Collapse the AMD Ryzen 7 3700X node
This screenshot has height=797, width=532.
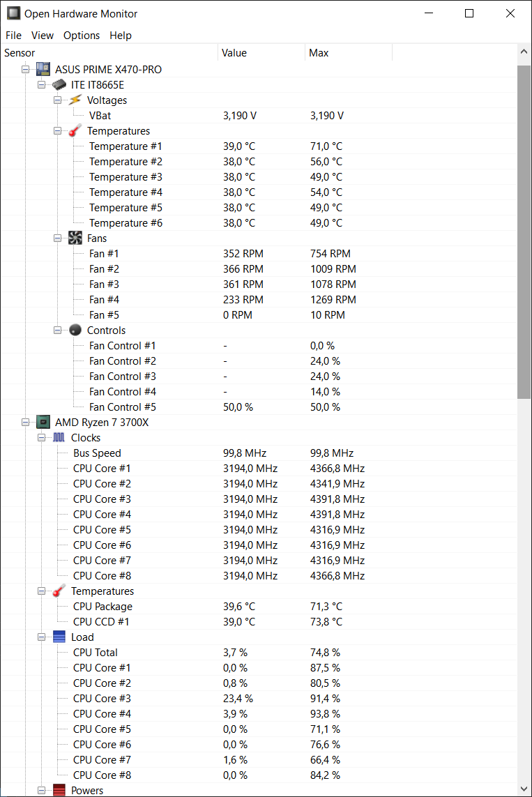(25, 422)
